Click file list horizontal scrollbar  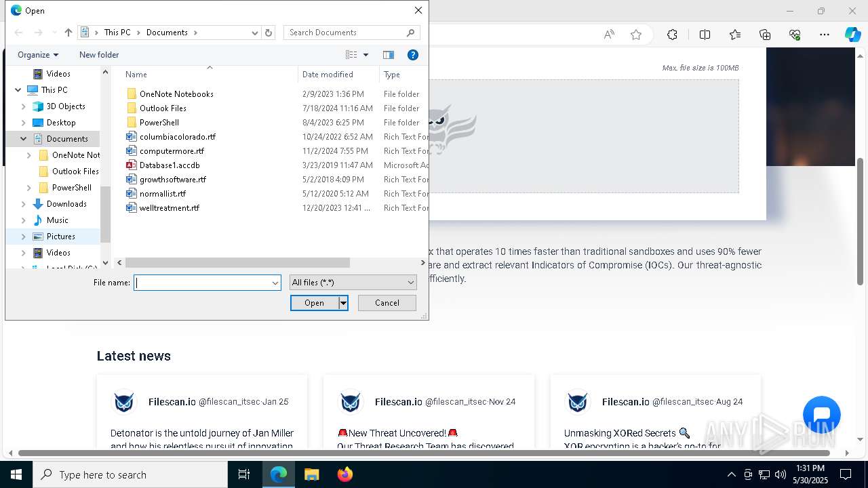tap(237, 263)
